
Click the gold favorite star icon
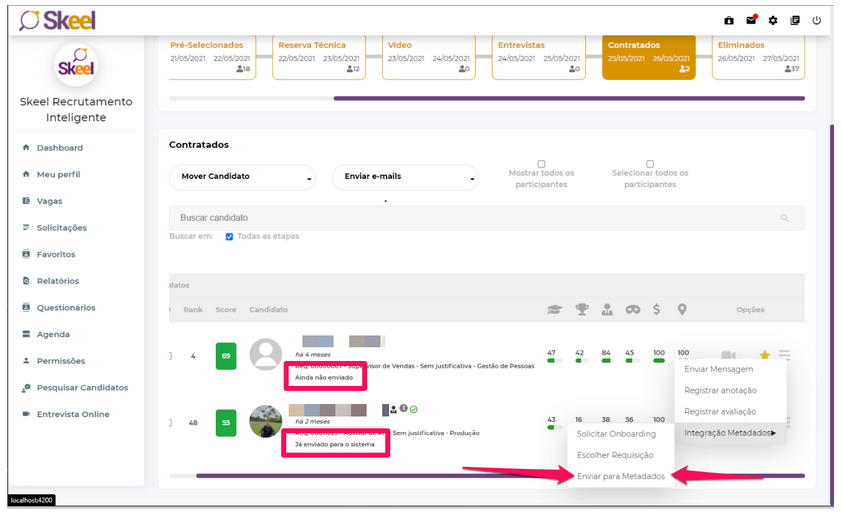tap(765, 355)
